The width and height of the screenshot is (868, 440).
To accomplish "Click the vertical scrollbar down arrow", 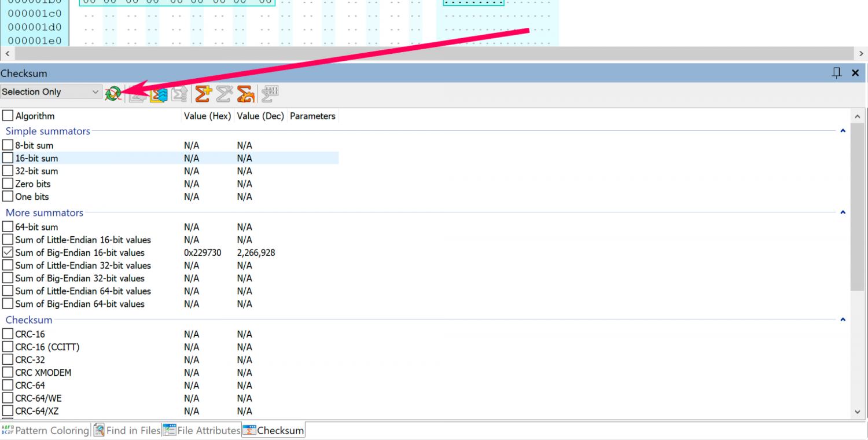I will click(858, 412).
